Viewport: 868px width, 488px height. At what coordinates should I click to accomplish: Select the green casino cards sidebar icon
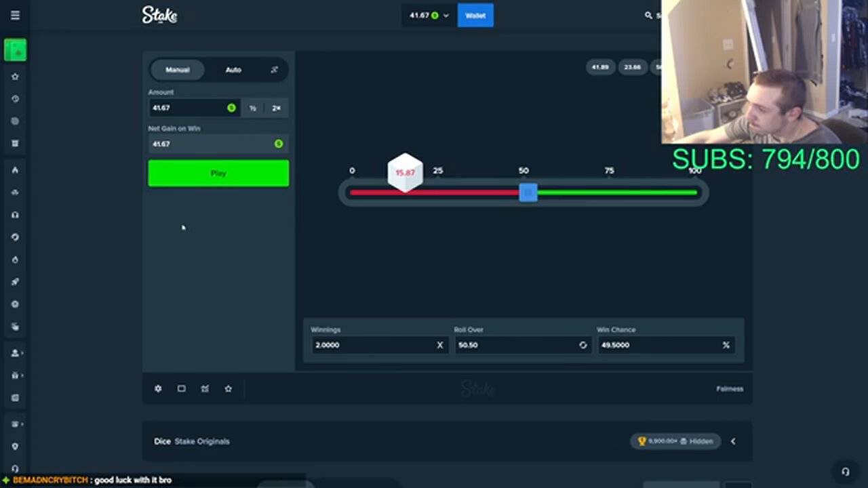(15, 50)
